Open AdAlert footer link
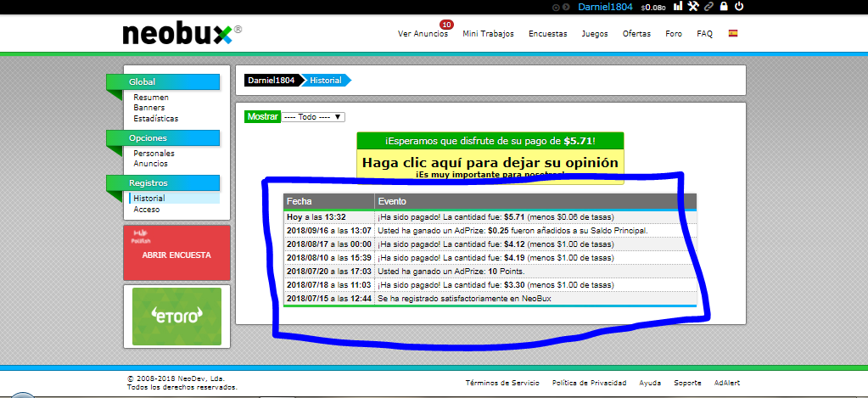The image size is (868, 398). pyautogui.click(x=727, y=383)
